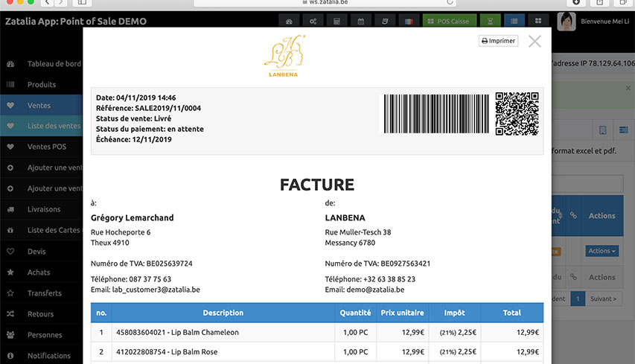This screenshot has height=364, width=635.
Task: Open Produits in the sidebar
Action: 41,85
